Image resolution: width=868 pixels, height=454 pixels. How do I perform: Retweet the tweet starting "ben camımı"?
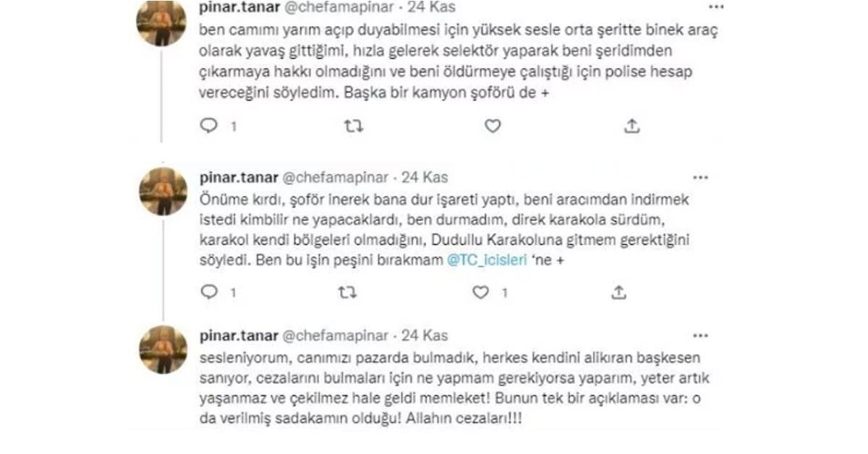tap(354, 126)
